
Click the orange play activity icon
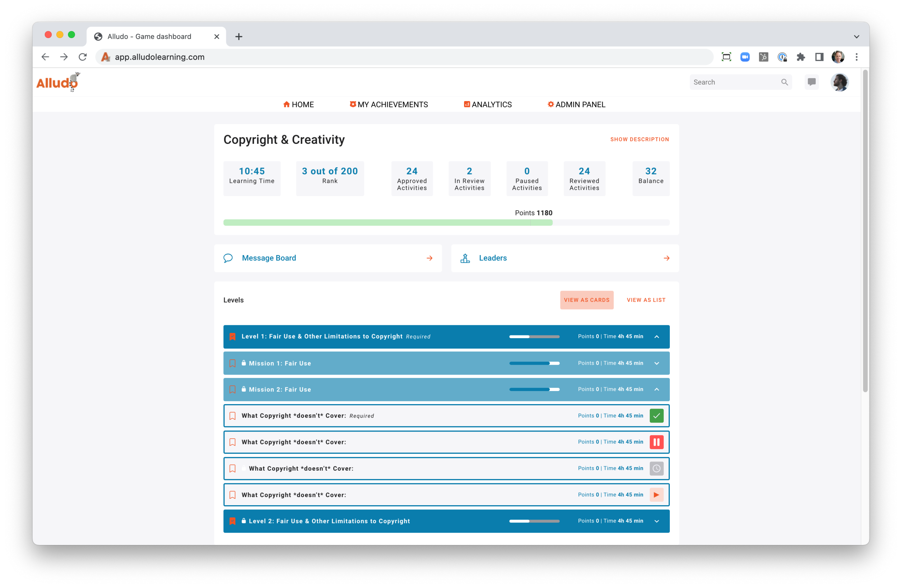[x=656, y=494]
